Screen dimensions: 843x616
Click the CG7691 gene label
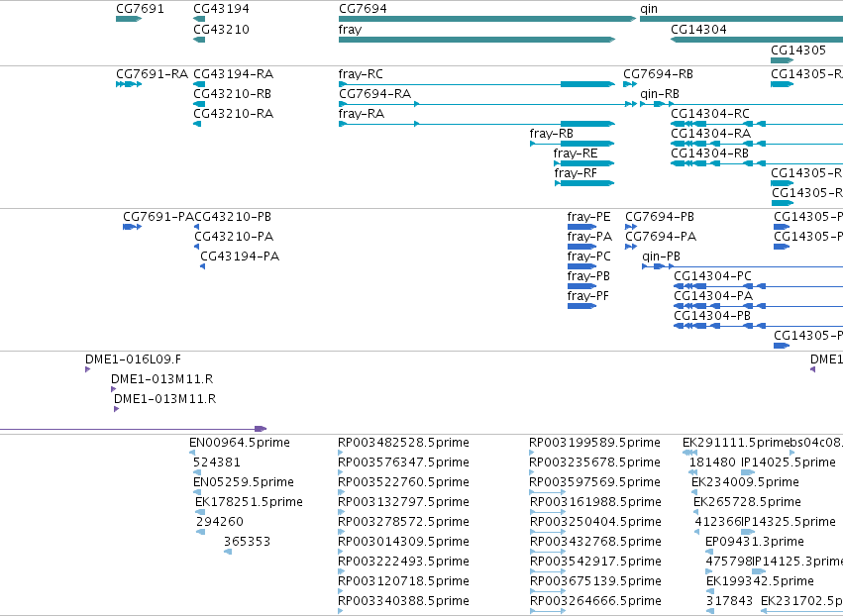pyautogui.click(x=140, y=9)
